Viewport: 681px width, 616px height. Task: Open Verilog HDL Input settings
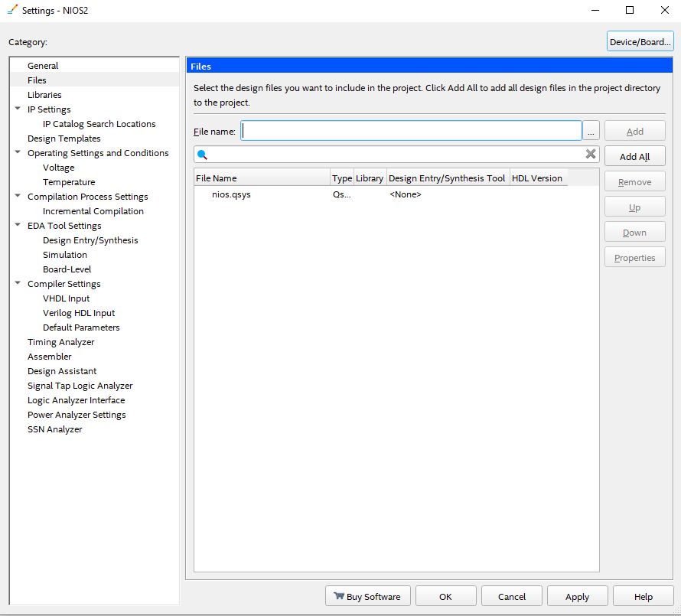tap(79, 313)
